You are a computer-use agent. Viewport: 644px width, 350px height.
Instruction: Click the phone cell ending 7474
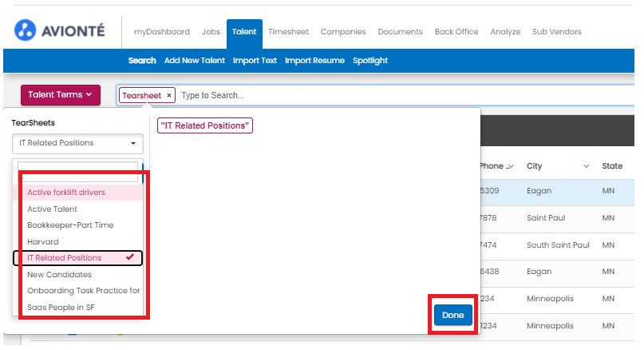[x=488, y=245]
